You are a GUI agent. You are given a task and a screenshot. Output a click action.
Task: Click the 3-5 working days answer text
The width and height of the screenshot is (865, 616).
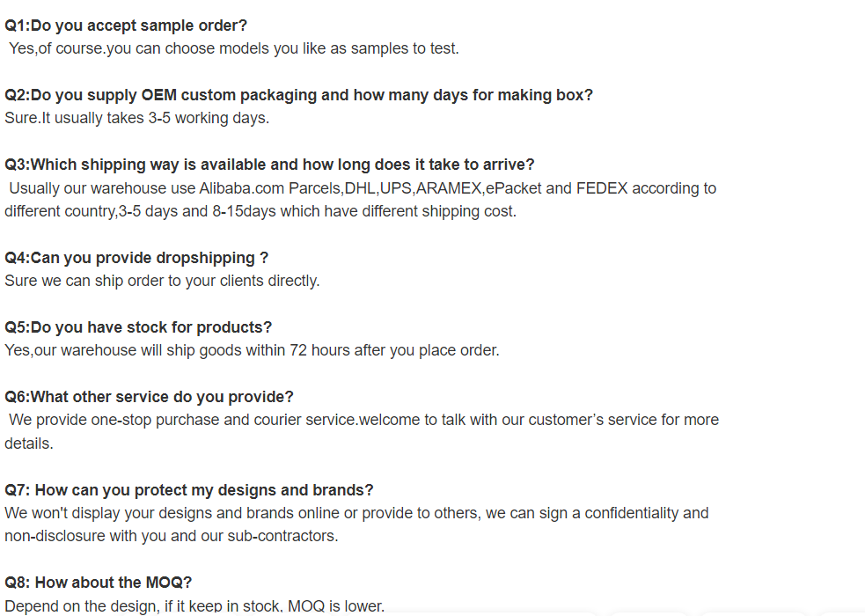[x=136, y=118]
